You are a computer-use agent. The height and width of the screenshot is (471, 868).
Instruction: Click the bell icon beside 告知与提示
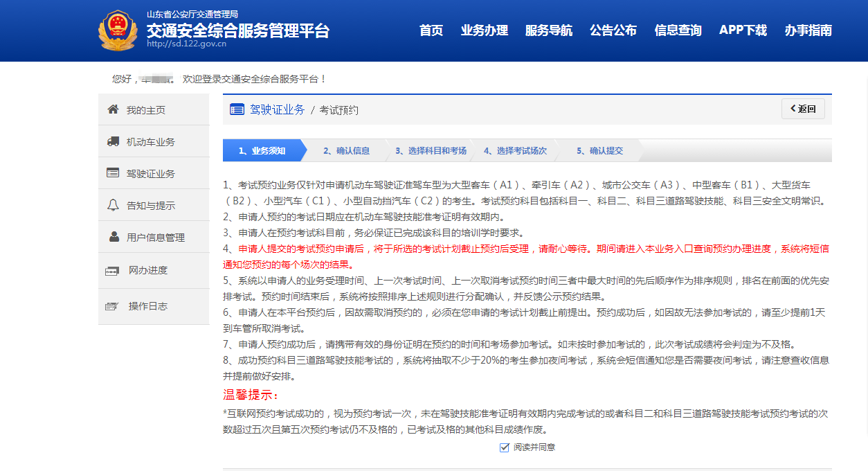click(113, 205)
